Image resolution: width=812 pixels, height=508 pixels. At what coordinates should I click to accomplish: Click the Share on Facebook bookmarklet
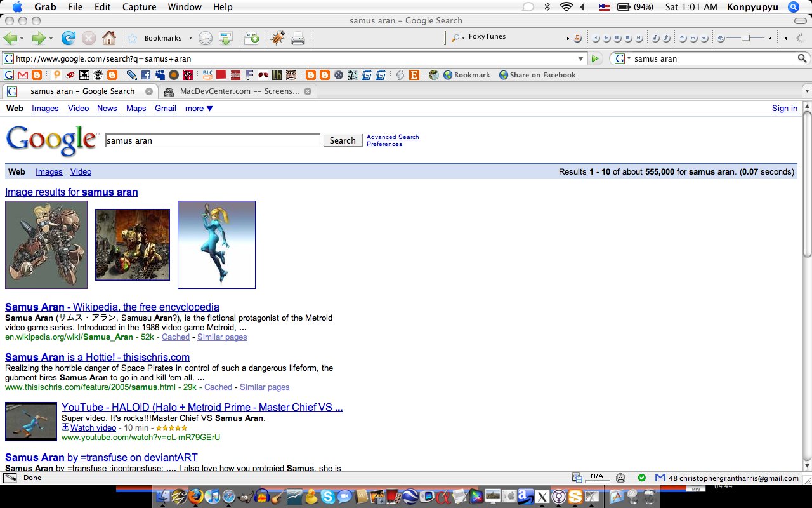click(x=537, y=75)
